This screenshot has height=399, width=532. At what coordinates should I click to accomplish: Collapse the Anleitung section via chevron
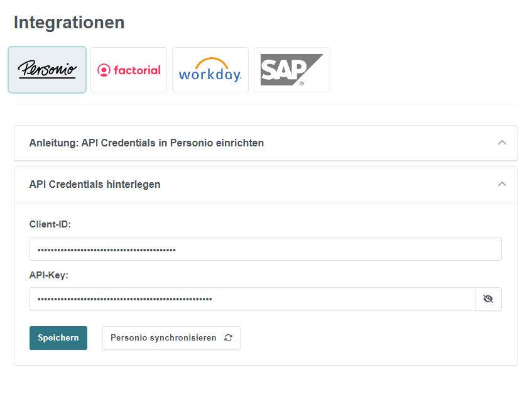(x=502, y=143)
